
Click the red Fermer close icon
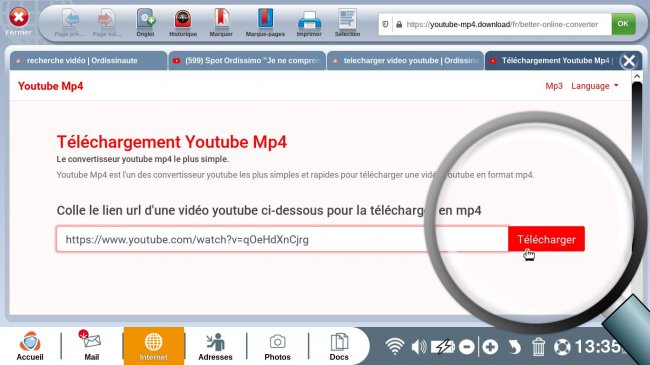[19, 17]
